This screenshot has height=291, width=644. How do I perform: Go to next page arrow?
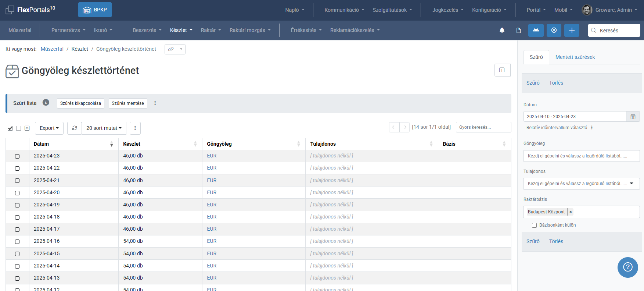[x=404, y=127]
